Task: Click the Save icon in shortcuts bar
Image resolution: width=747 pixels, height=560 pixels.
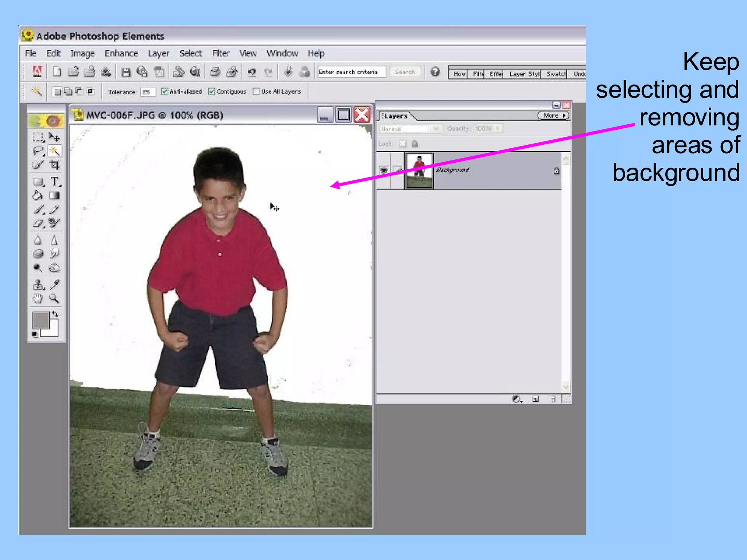Action: [x=126, y=72]
